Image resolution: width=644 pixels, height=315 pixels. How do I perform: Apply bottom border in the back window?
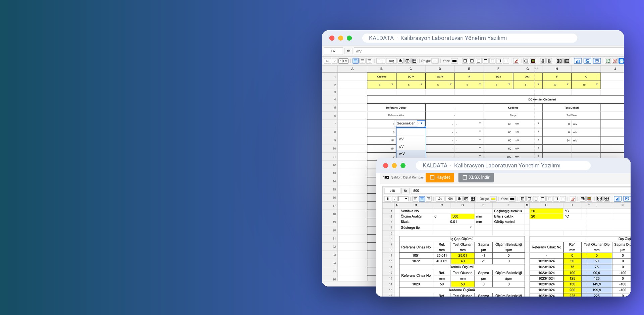(479, 61)
